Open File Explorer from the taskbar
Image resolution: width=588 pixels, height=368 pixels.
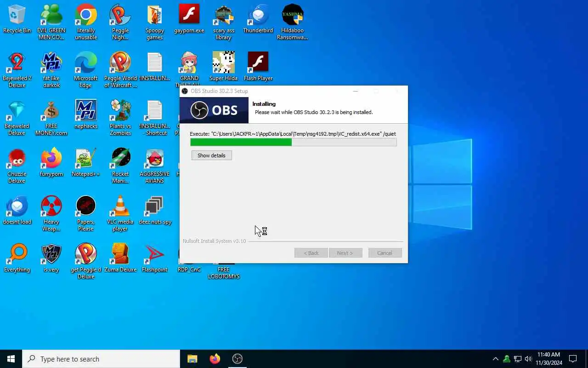192,359
